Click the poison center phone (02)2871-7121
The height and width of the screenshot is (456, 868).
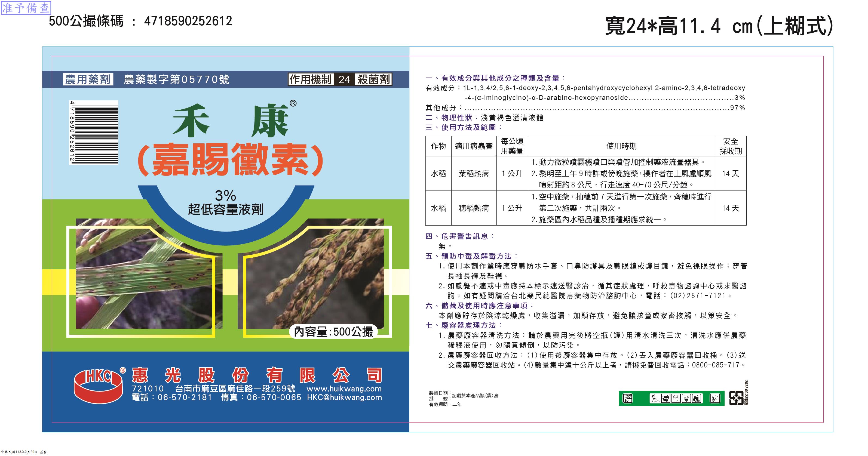point(698,296)
